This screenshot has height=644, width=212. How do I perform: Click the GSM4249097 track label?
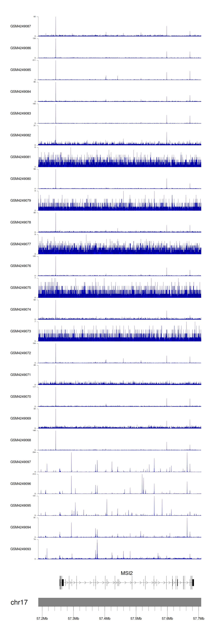(x=20, y=462)
